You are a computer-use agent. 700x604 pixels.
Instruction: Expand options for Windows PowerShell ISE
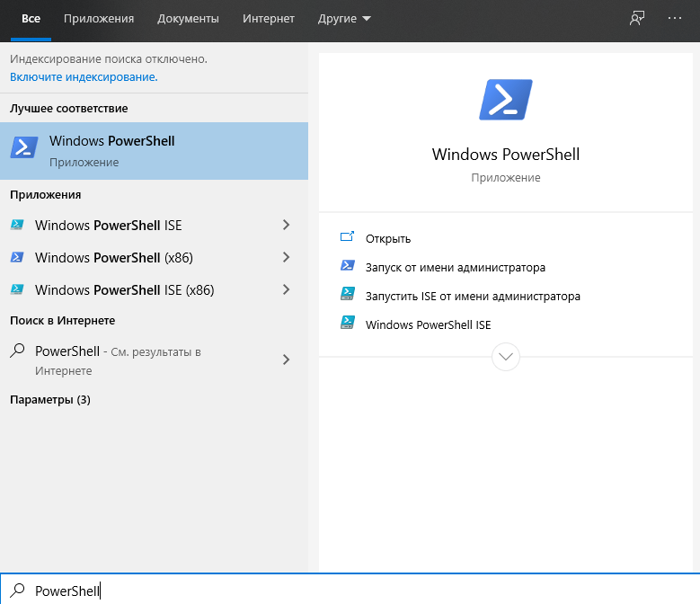click(x=286, y=225)
